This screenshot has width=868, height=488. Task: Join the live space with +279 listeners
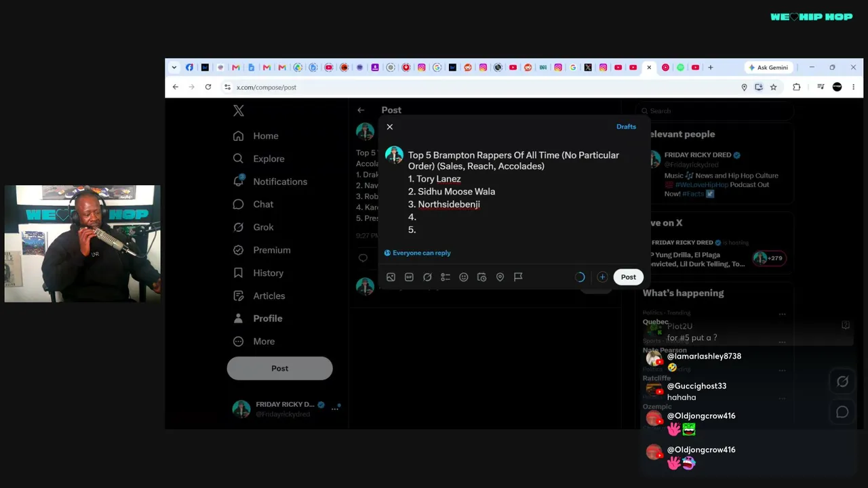(x=769, y=258)
